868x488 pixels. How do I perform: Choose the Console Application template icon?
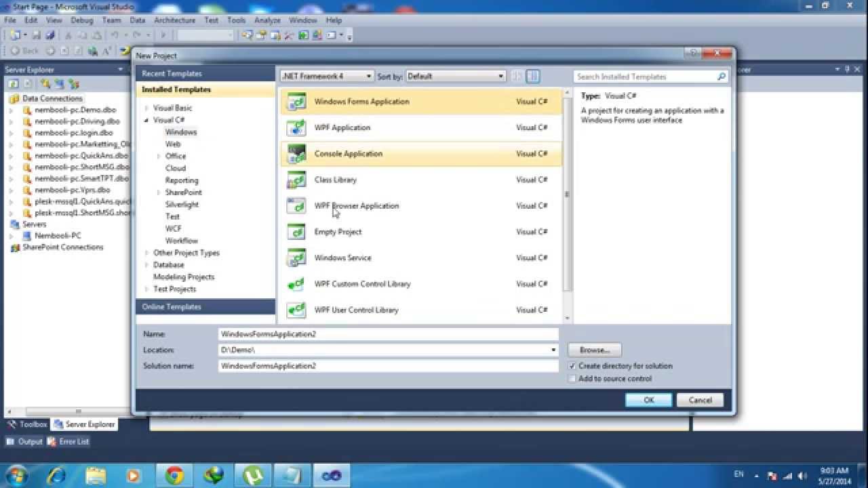(x=296, y=154)
